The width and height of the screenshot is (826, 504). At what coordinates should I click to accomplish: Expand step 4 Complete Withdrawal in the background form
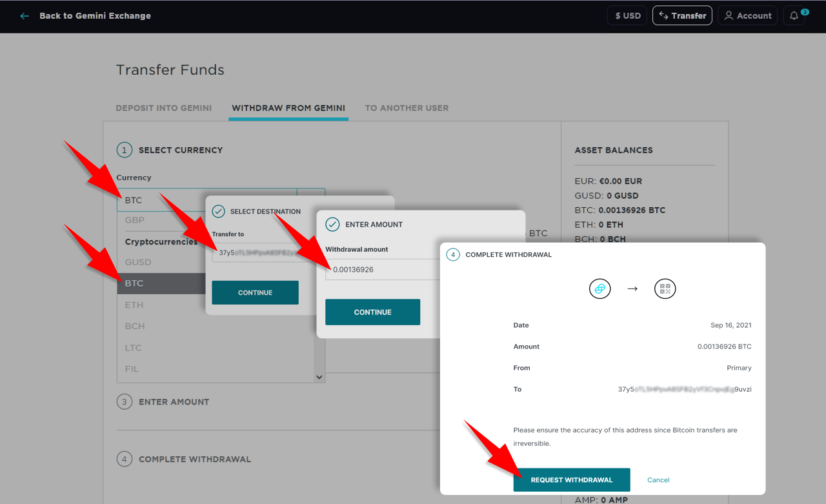pos(194,459)
